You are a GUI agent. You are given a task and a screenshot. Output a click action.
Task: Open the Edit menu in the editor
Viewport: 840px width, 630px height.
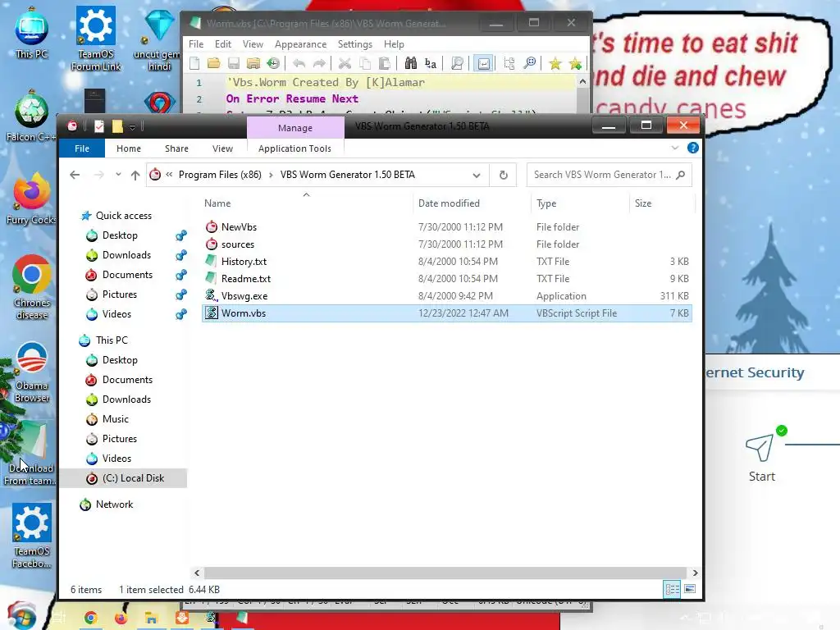[223, 44]
